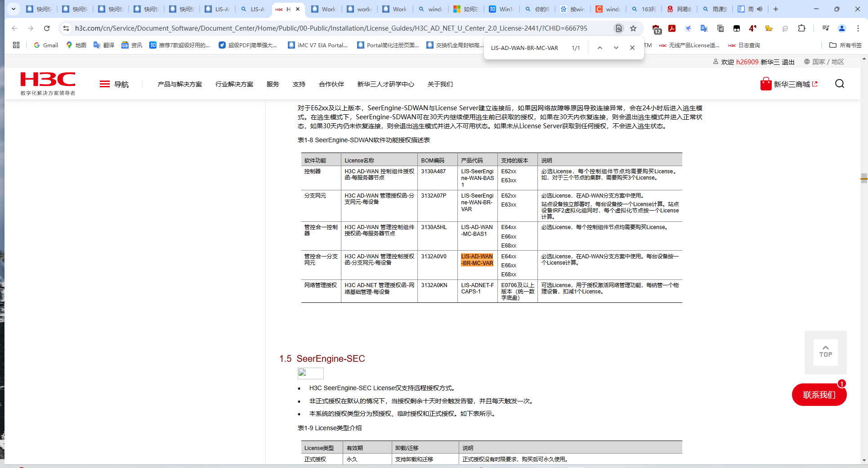
Task: Go back to the previous page
Action: pyautogui.click(x=14, y=28)
